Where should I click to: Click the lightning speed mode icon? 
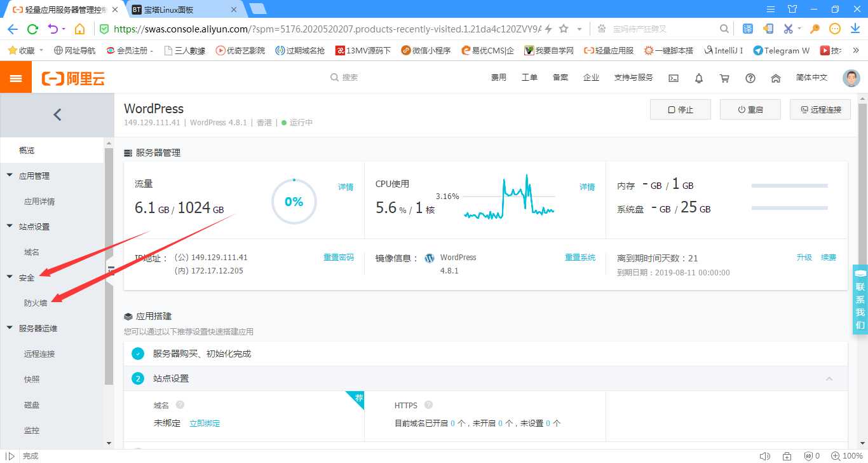tap(548, 29)
